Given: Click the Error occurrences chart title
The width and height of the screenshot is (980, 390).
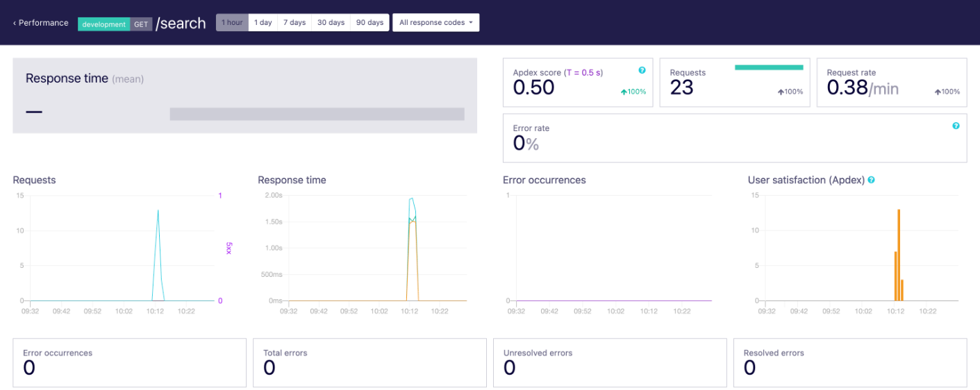Looking at the screenshot, I should tap(544, 180).
